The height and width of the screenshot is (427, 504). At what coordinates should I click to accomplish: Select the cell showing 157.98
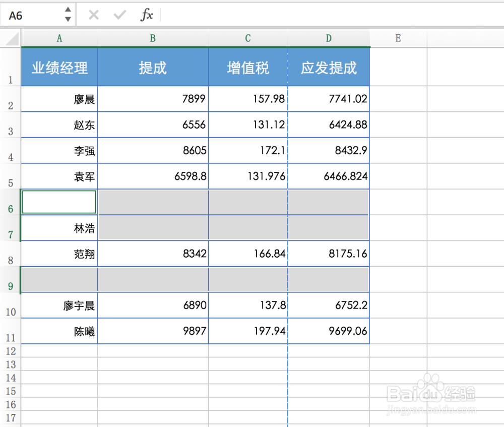coord(247,99)
